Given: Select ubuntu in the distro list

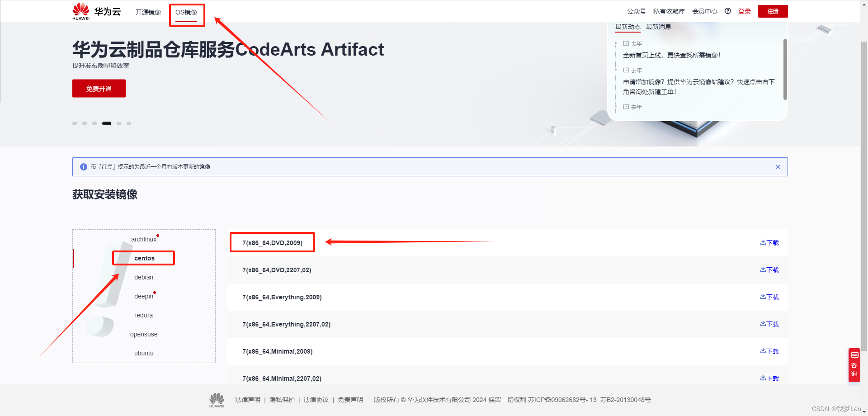Looking at the screenshot, I should [x=144, y=353].
